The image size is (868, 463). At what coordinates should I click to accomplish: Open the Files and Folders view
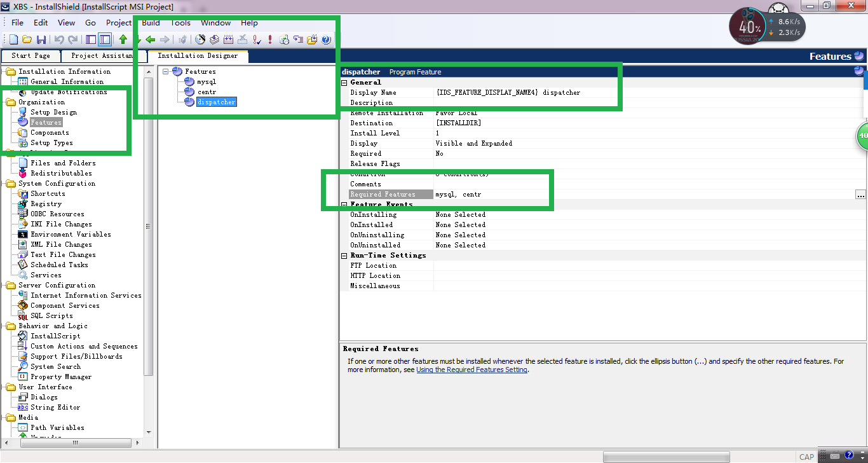coord(63,163)
